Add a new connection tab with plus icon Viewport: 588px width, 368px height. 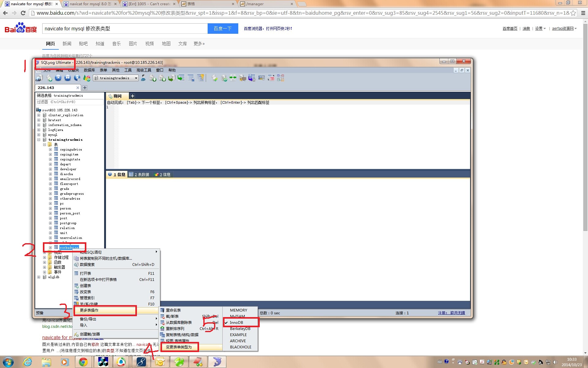click(x=85, y=88)
